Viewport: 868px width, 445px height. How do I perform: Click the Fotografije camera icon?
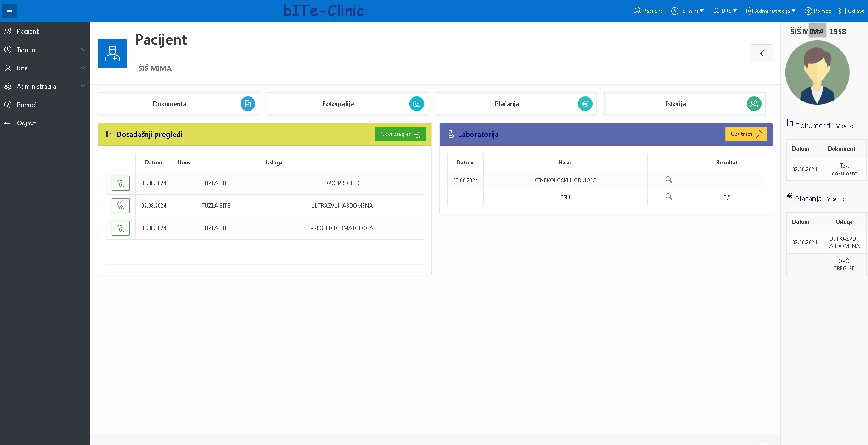[x=417, y=104]
